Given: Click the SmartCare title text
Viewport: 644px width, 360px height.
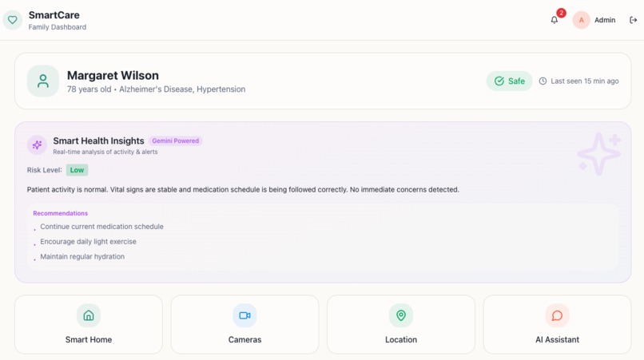Looking at the screenshot, I should click(54, 15).
